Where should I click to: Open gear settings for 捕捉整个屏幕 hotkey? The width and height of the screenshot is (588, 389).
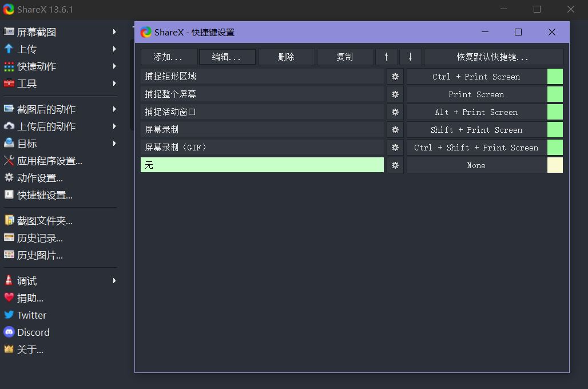395,94
